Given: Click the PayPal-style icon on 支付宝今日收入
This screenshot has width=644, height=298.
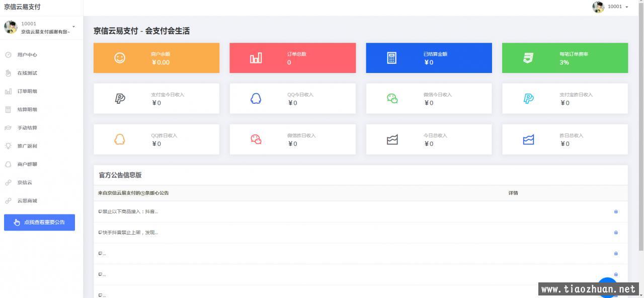Looking at the screenshot, I should [120, 99].
